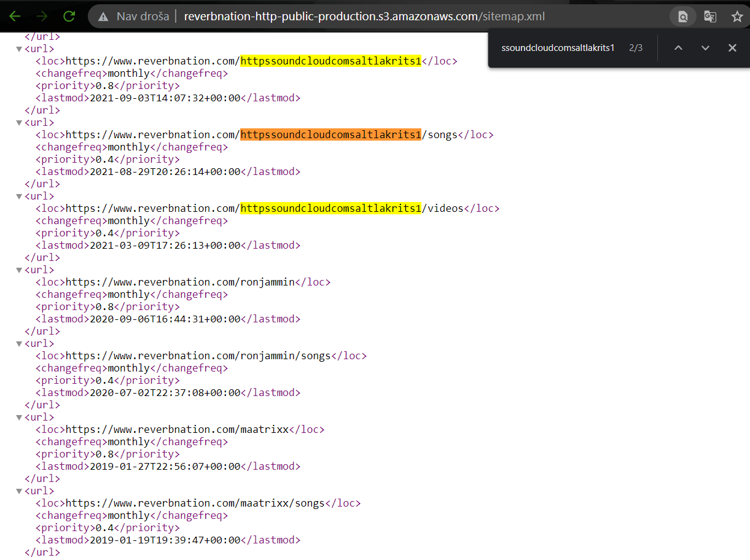
Task: Collapse the url node for httpssoundcloudcomsaltlakrits1 main page
Action: [19, 49]
